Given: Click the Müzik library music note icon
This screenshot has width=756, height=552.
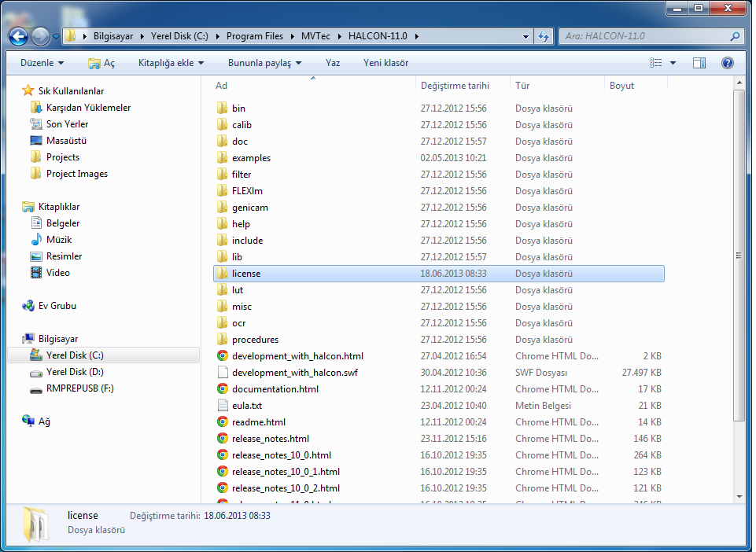Looking at the screenshot, I should (x=36, y=240).
